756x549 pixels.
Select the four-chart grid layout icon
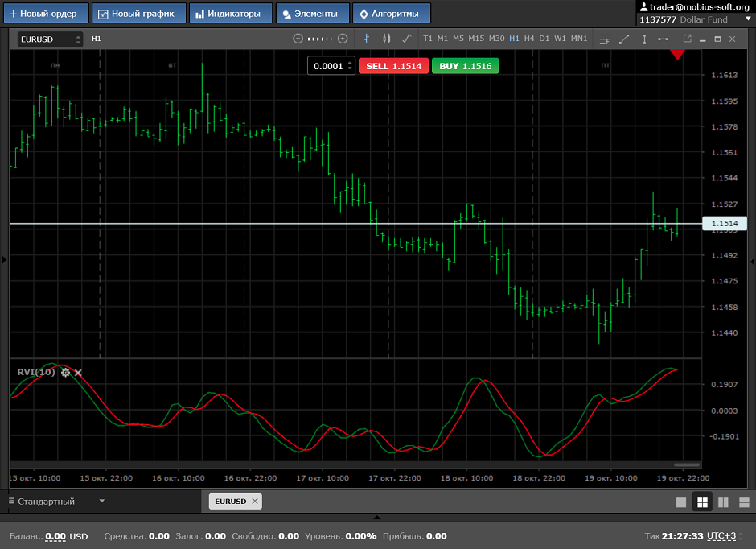702,502
